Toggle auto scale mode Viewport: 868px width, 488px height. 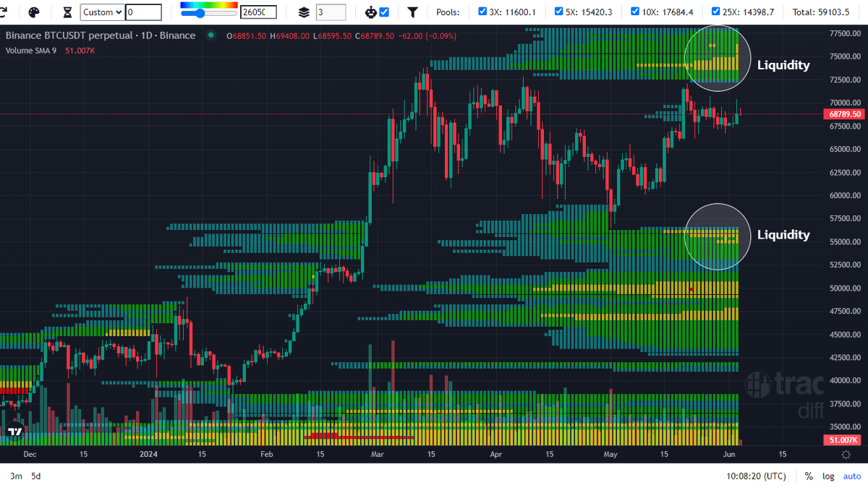coord(852,476)
